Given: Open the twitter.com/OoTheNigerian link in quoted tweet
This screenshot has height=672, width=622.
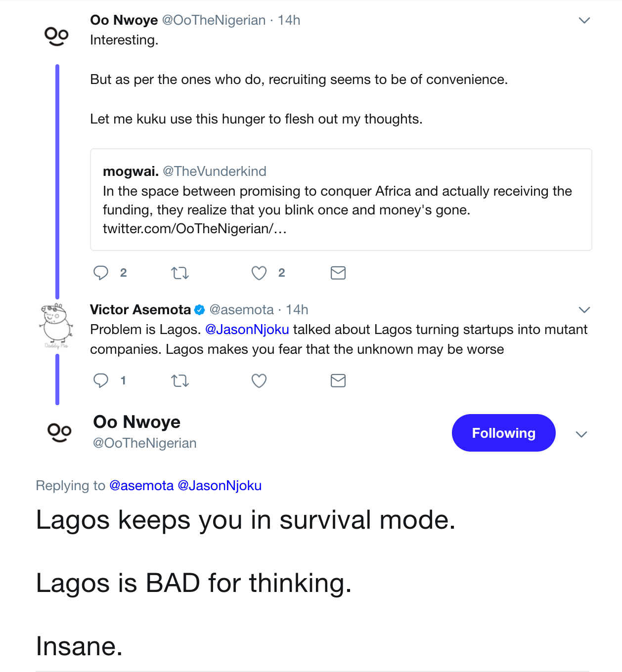Looking at the screenshot, I should (x=194, y=229).
